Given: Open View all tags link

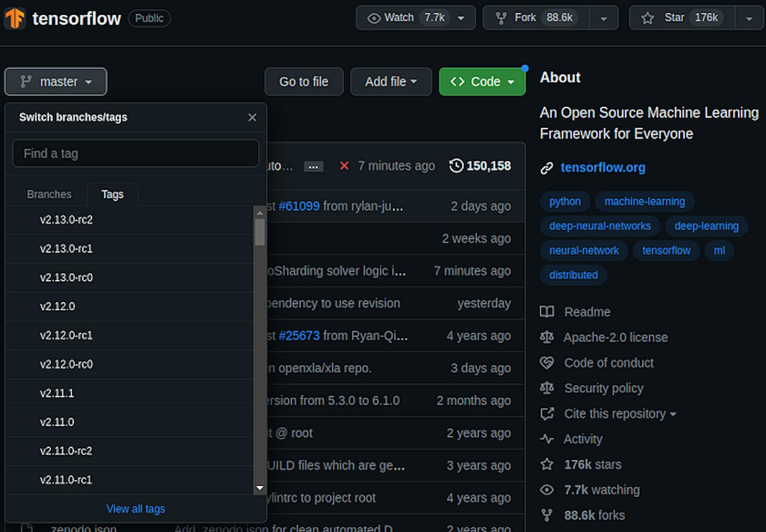Looking at the screenshot, I should point(135,509).
